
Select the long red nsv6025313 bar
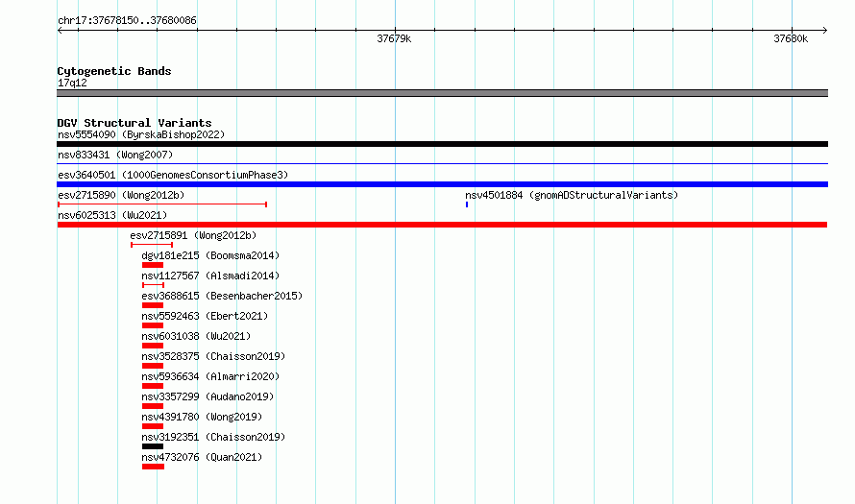point(442,225)
